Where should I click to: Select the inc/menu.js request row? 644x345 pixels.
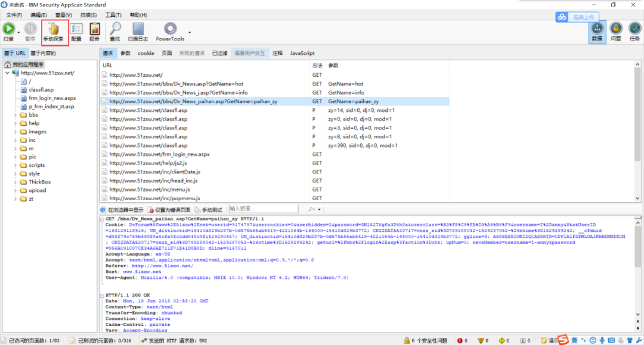pos(275,189)
